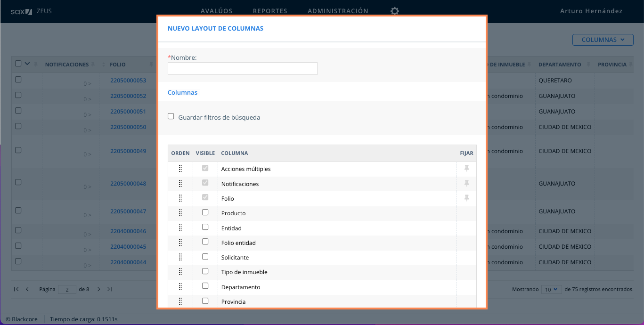644x325 pixels.
Task: Go to last page in pagination
Action: (x=110, y=289)
